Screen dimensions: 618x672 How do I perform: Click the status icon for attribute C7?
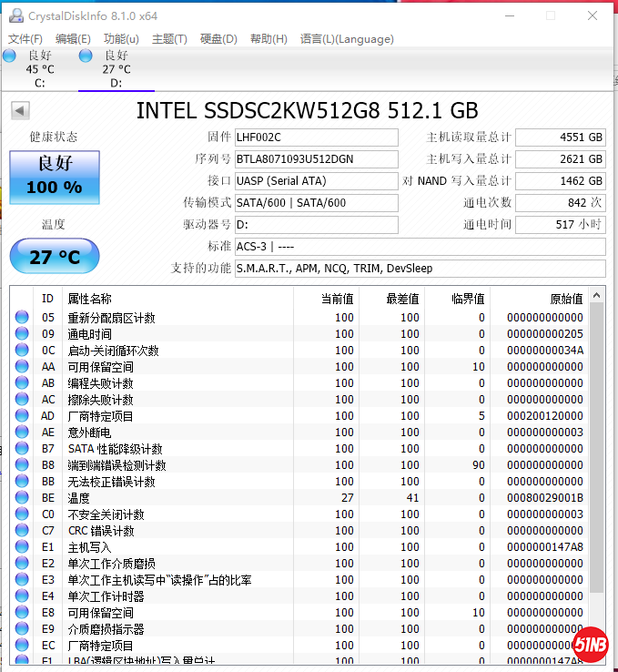click(22, 530)
